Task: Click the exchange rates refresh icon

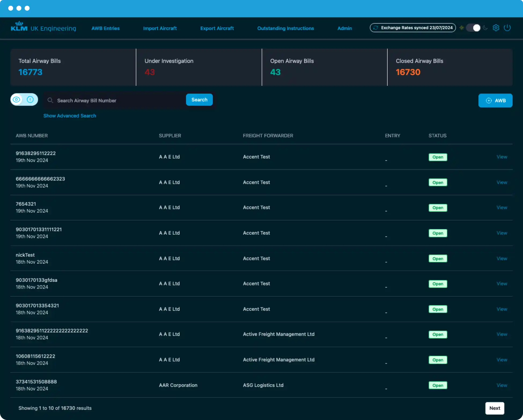Action: pyautogui.click(x=375, y=27)
